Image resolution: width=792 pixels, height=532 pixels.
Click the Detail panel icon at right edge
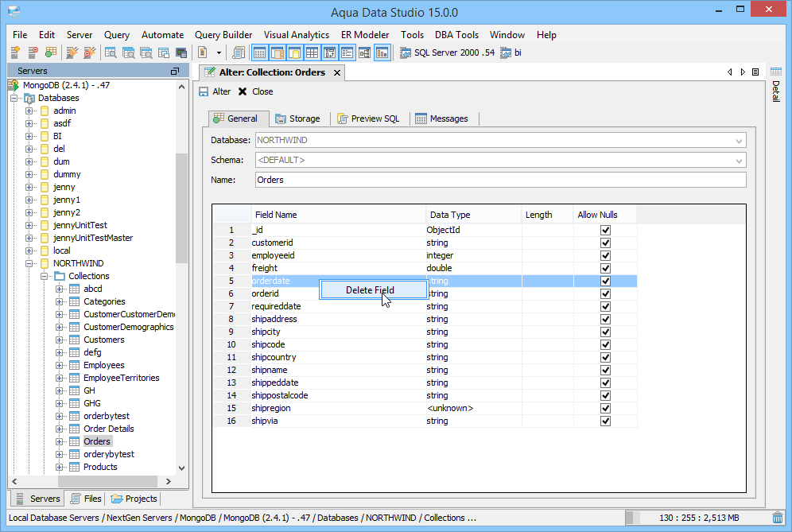click(776, 72)
